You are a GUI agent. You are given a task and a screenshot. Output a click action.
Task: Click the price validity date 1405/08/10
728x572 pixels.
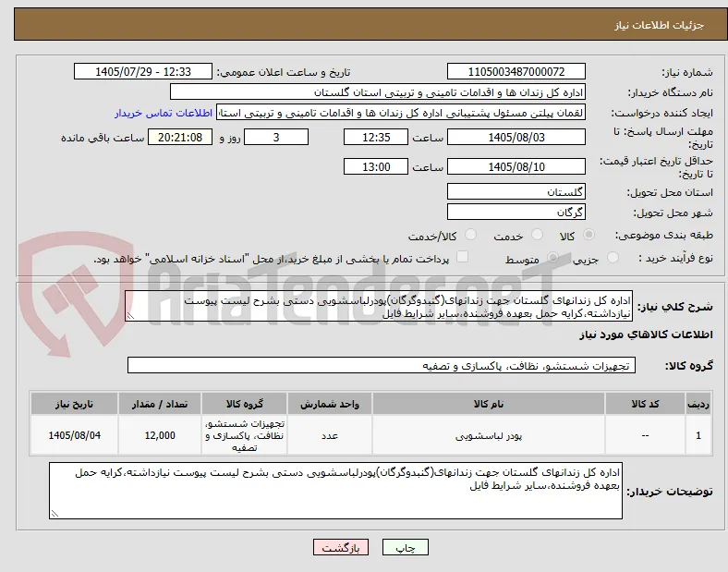point(516,166)
